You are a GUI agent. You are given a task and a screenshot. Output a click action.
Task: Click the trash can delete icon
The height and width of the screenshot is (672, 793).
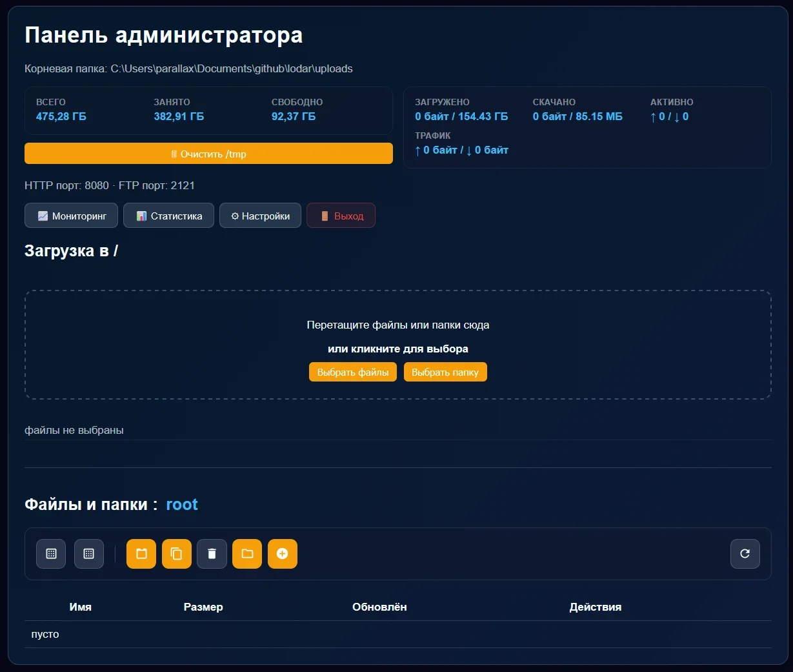[212, 554]
